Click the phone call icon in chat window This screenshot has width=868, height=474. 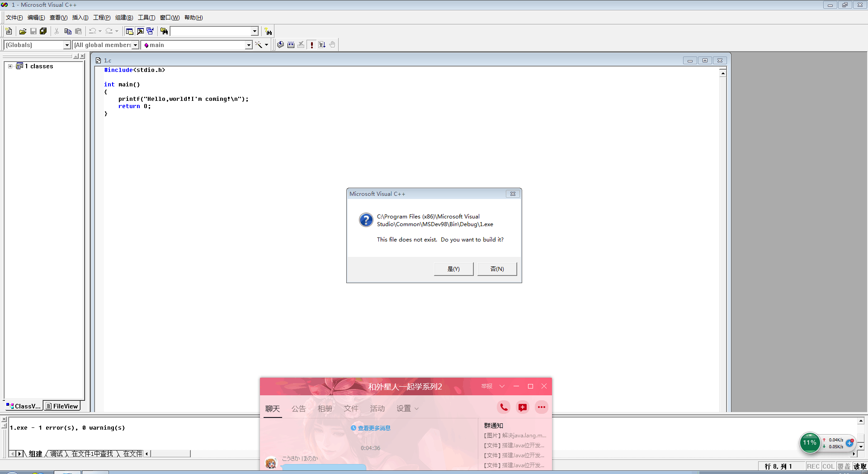[504, 407]
